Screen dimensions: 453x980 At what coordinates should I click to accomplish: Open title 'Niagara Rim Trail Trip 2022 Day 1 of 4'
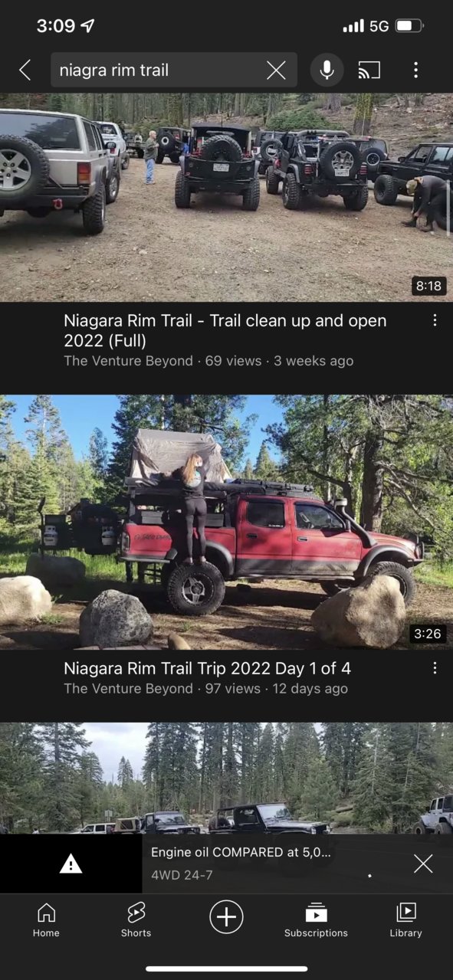tap(207, 668)
